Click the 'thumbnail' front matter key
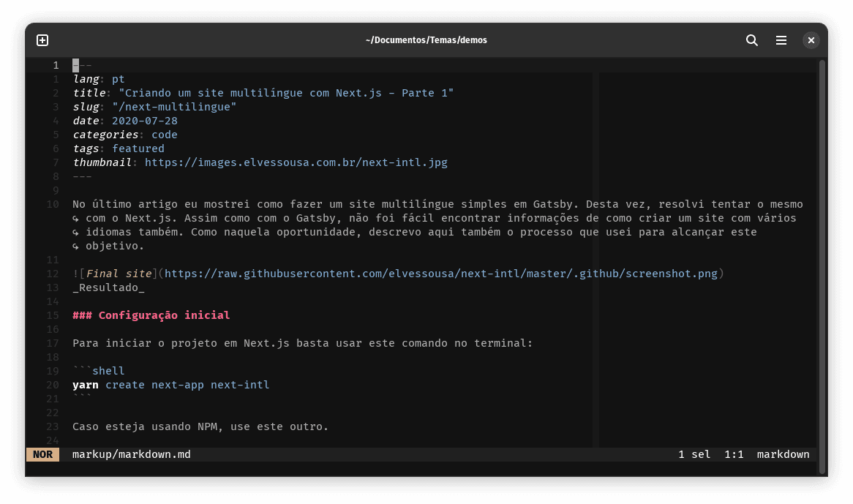Screen dimensions: 853x504 point(102,162)
